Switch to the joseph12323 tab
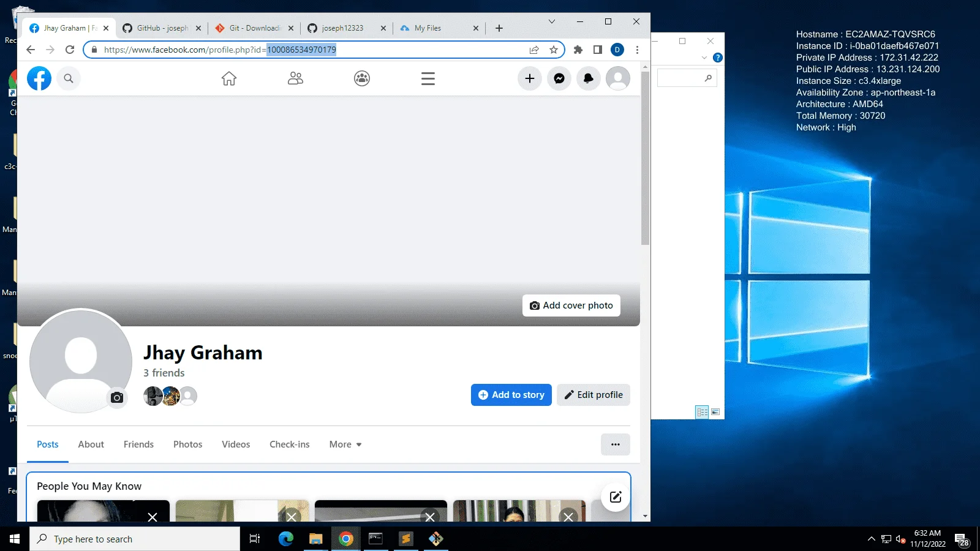 click(347, 28)
